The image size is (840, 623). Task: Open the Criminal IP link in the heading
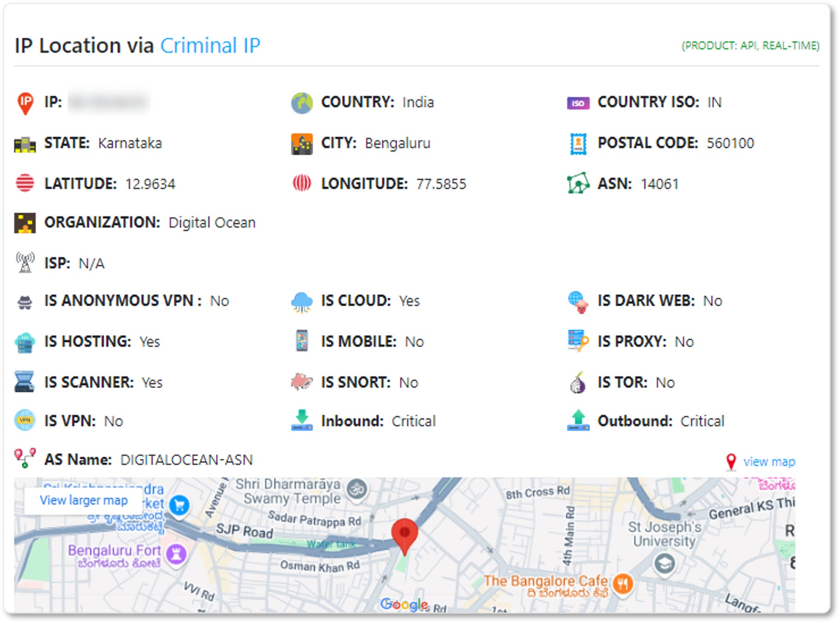[210, 46]
